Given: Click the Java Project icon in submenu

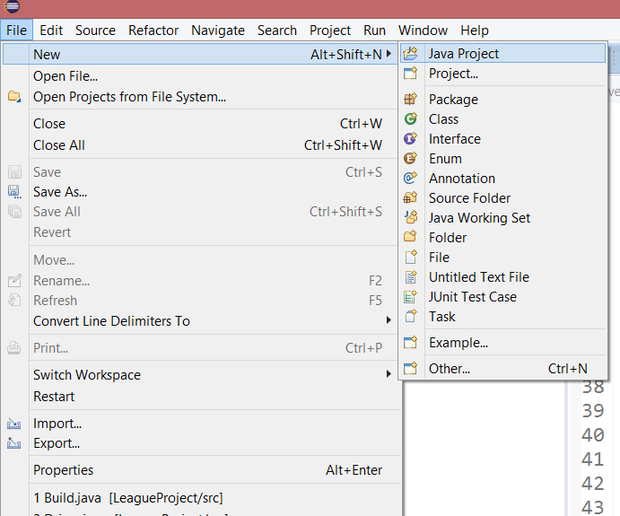Looking at the screenshot, I should [x=410, y=54].
